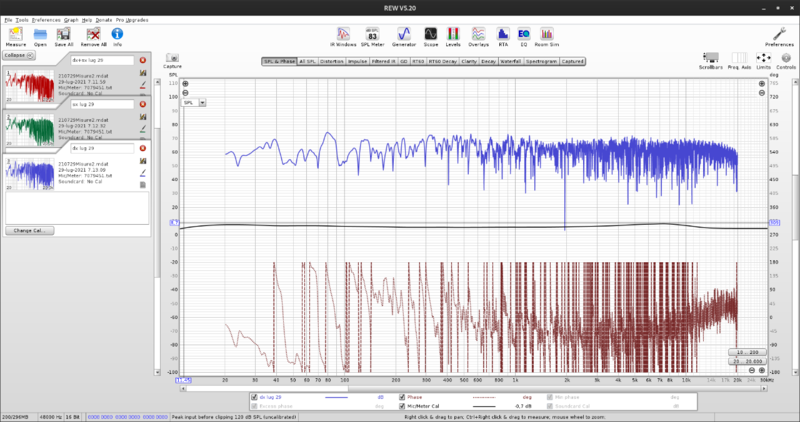Open the Scope window
Screen dimensions: 800x422
[430, 36]
